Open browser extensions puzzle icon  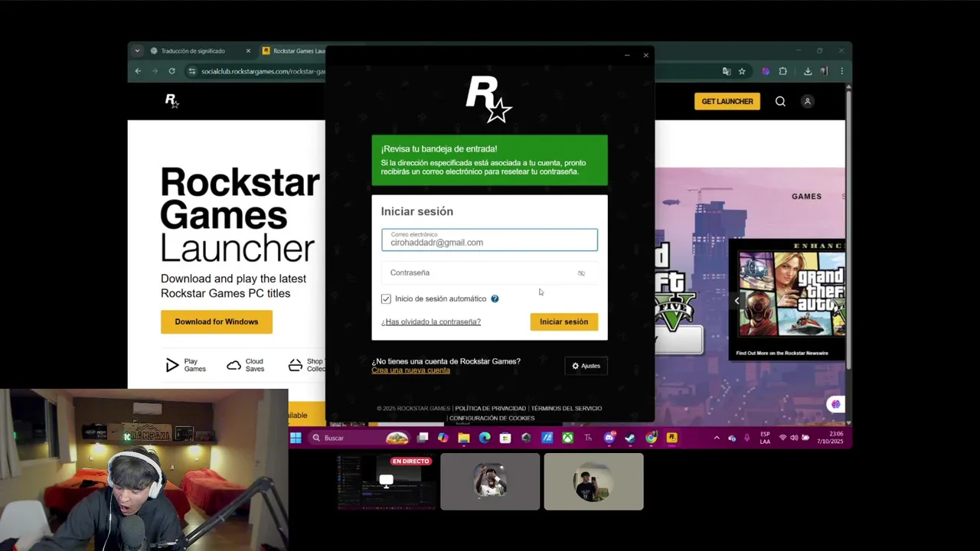coord(782,71)
